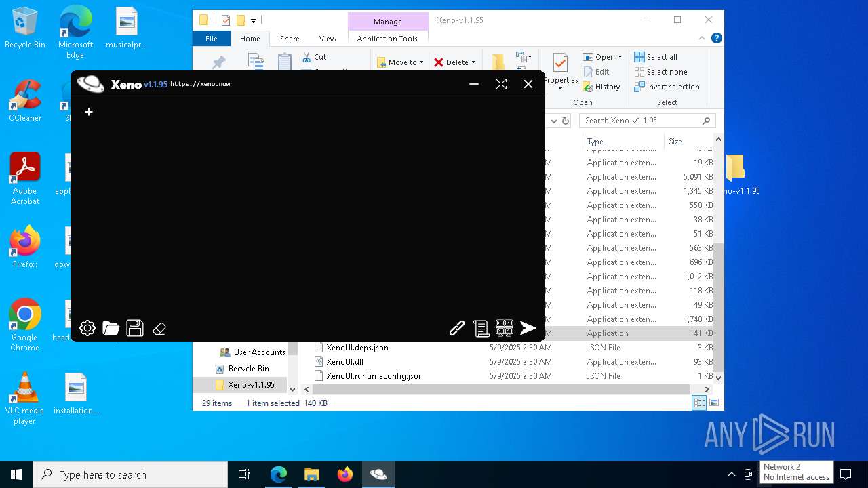Viewport: 868px width, 488px height.
Task: Switch to the Share ribbon tab
Action: pyautogui.click(x=290, y=39)
